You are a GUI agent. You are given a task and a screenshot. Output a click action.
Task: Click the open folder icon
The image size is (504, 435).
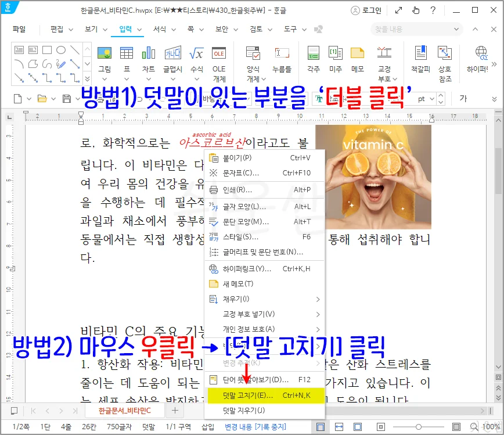coord(42,99)
